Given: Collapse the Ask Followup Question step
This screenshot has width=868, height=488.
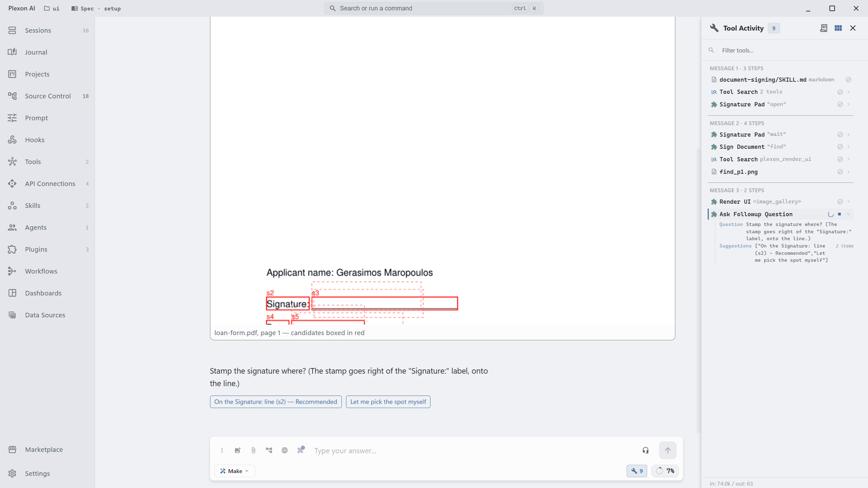Looking at the screenshot, I should (849, 214).
